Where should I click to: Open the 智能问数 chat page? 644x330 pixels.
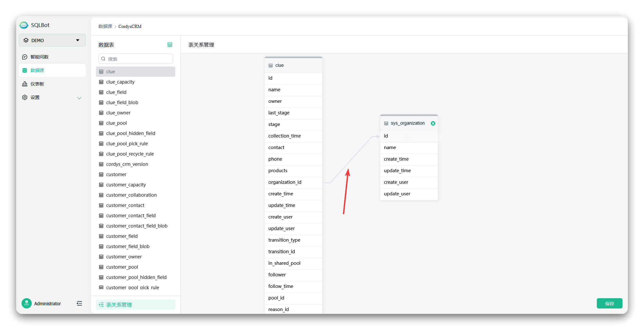point(39,57)
